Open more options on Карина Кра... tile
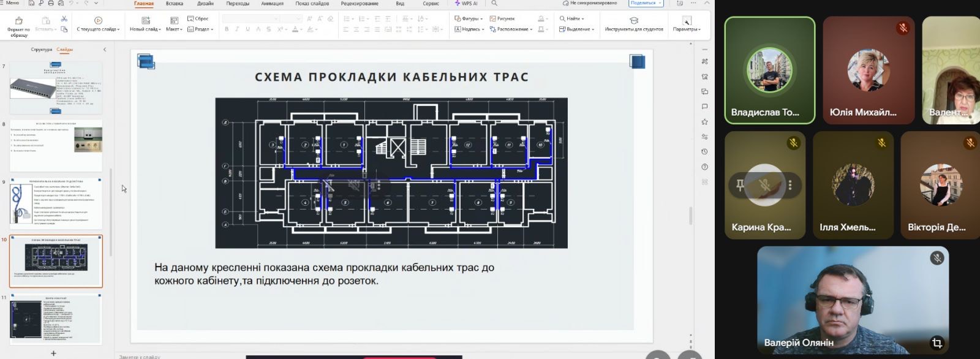 pos(790,185)
